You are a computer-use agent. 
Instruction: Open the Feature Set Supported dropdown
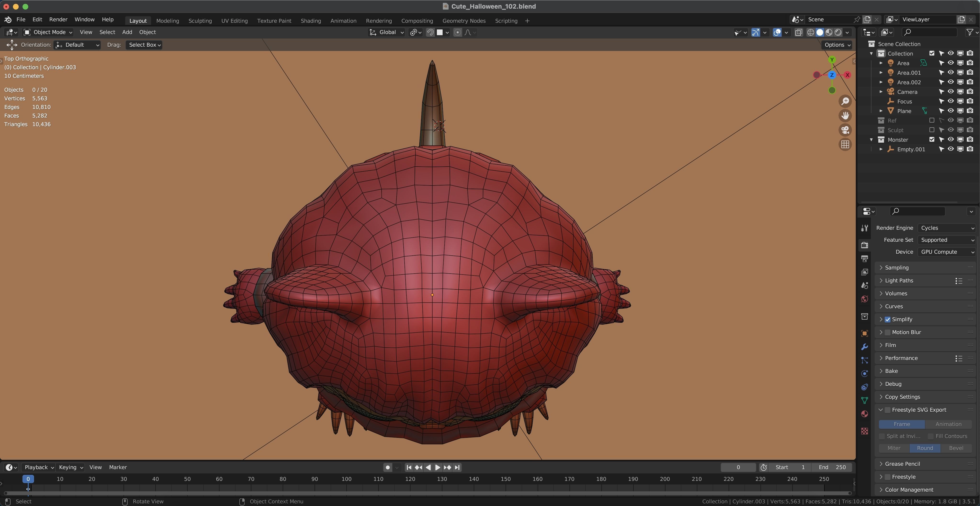[x=947, y=240]
